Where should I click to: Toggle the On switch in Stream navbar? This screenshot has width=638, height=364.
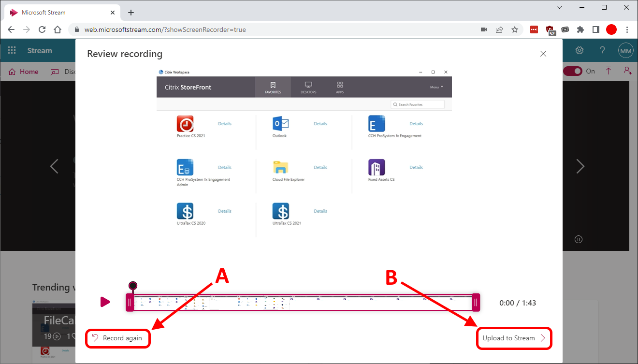[573, 71]
